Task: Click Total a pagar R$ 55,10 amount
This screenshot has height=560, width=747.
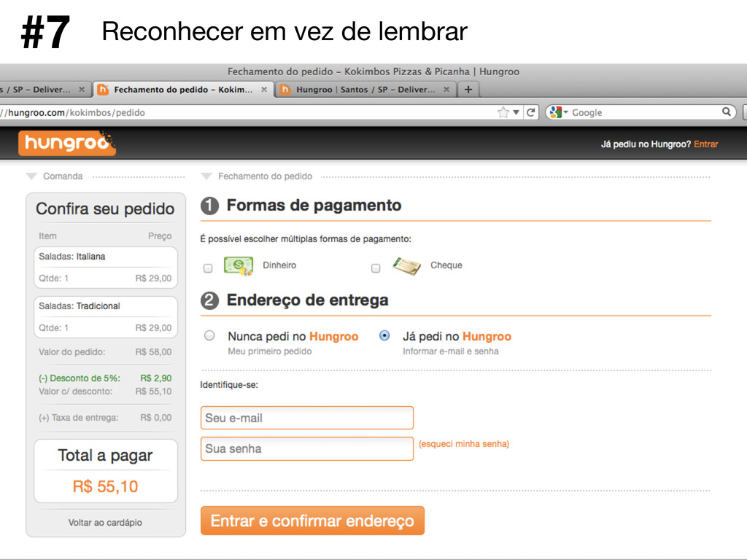Action: (105, 486)
